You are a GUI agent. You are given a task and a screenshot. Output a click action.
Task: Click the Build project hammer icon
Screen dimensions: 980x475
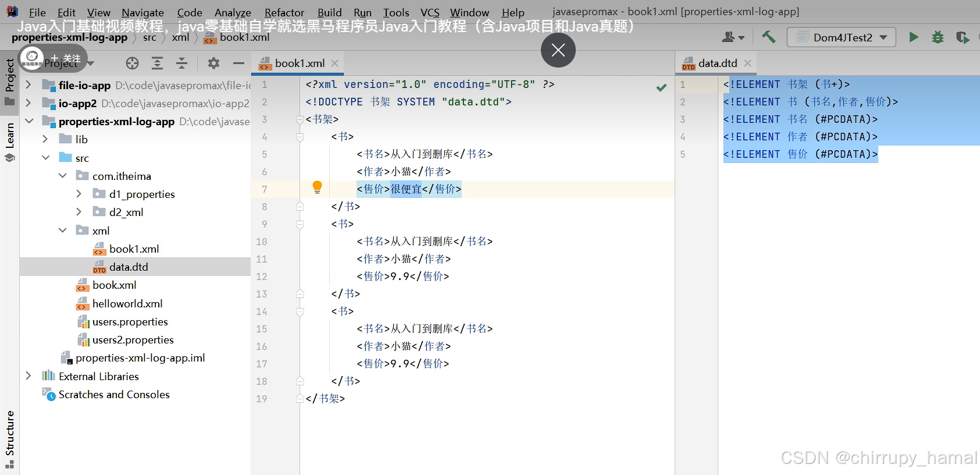coord(768,37)
